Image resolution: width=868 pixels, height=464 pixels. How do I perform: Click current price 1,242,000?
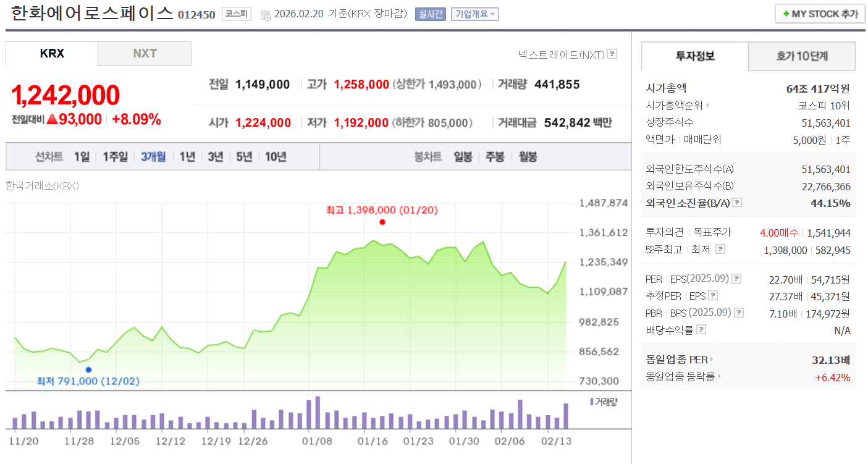65,95
